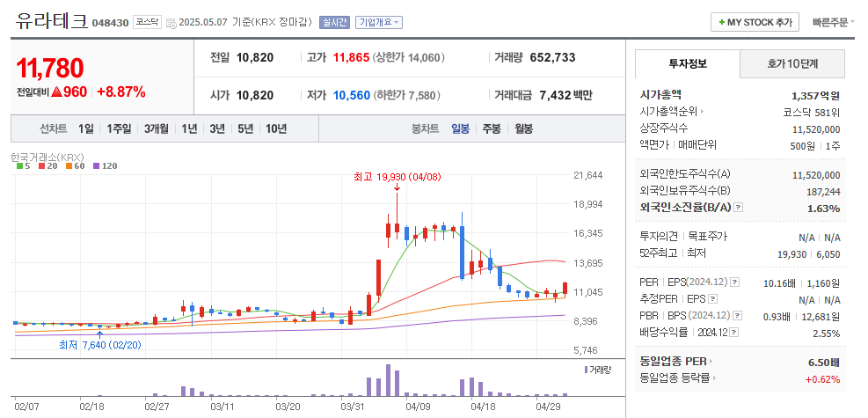Click the 목표주가 label
This screenshot has width=868, height=418.
[x=707, y=237]
